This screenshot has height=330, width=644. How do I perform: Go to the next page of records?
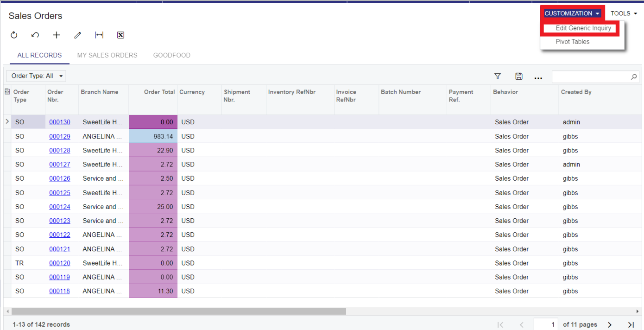(609, 324)
